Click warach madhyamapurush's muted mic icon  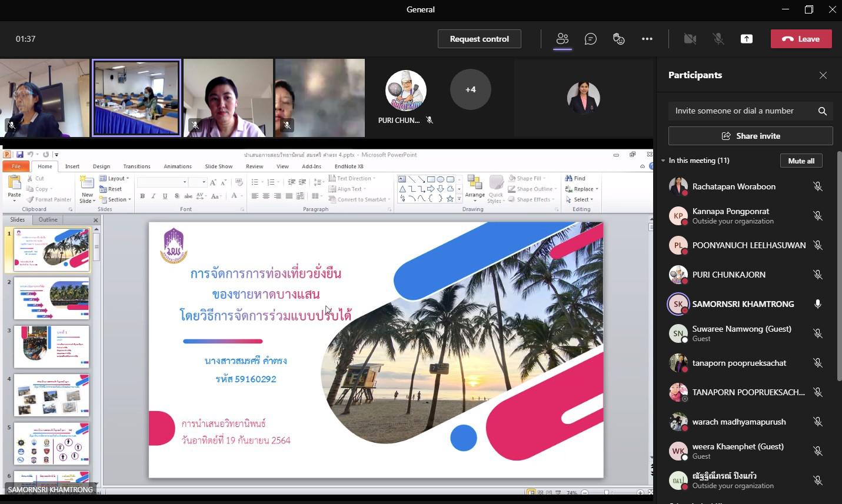(x=817, y=422)
